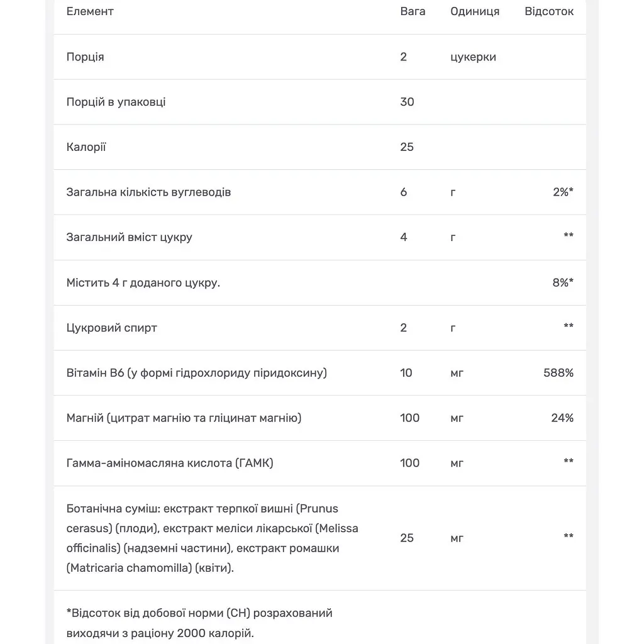Image resolution: width=644 pixels, height=644 pixels.
Task: Click the daily value footnote text
Action: click(x=199, y=623)
